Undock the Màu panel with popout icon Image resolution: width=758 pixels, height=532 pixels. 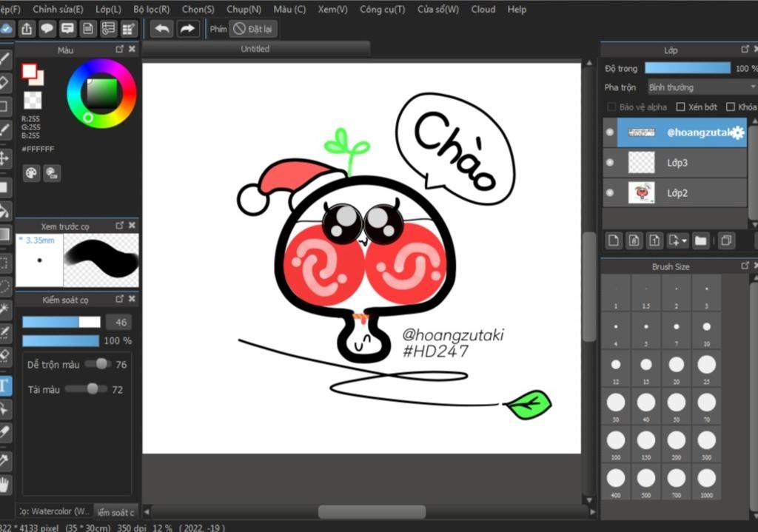[119, 50]
